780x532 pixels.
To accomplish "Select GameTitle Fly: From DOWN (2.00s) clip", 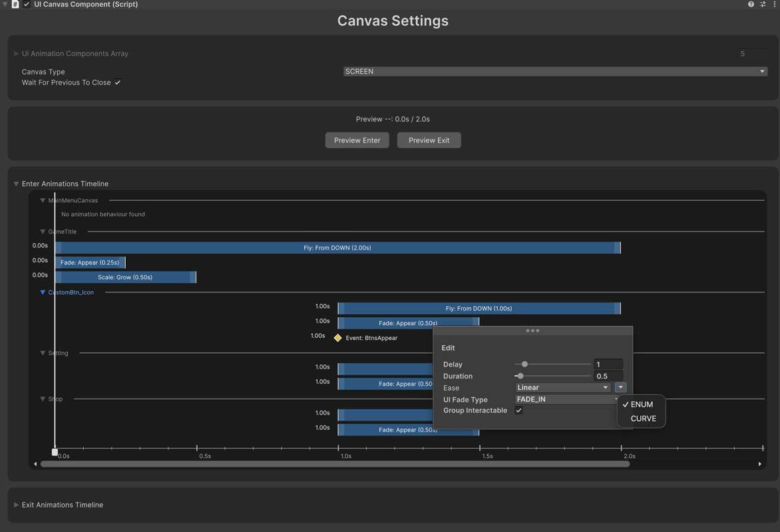I will coord(338,247).
